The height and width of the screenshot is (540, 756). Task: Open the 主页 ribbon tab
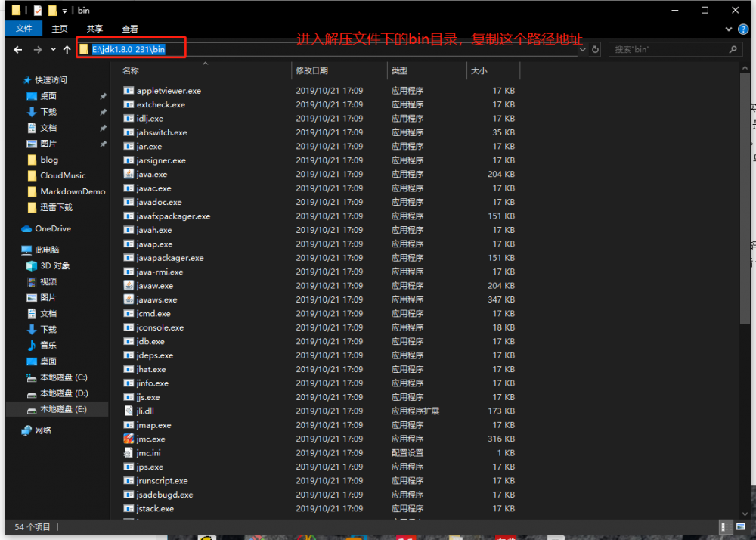(x=60, y=29)
